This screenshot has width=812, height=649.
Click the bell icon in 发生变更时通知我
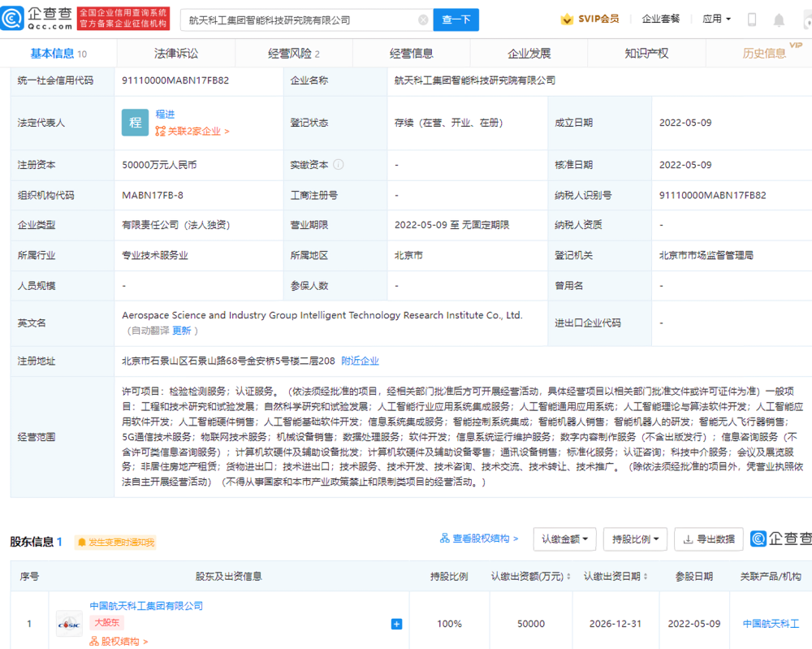coord(81,543)
